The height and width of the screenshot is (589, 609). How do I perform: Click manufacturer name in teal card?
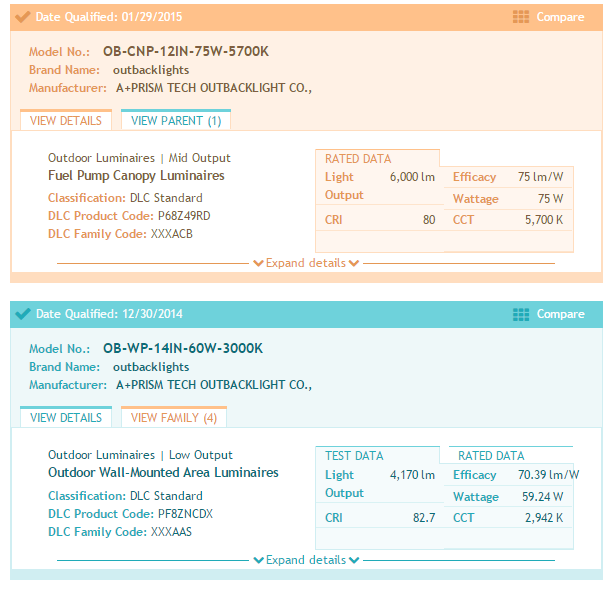(214, 385)
